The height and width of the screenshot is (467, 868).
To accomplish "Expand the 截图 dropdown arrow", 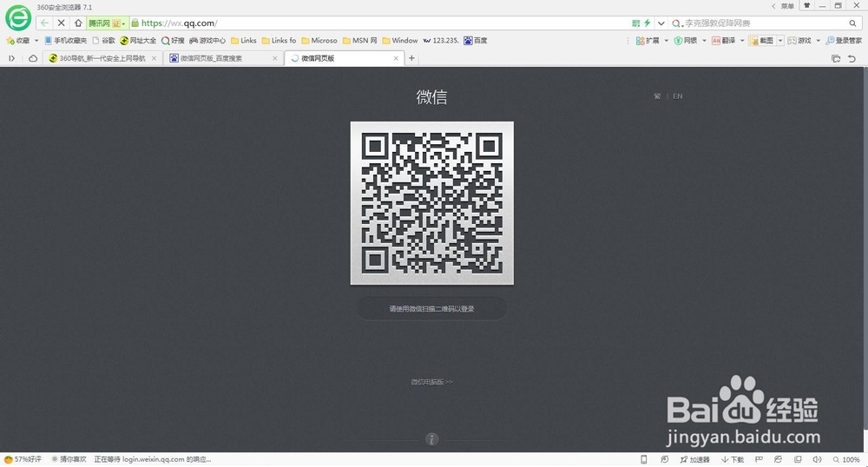I will 780,41.
